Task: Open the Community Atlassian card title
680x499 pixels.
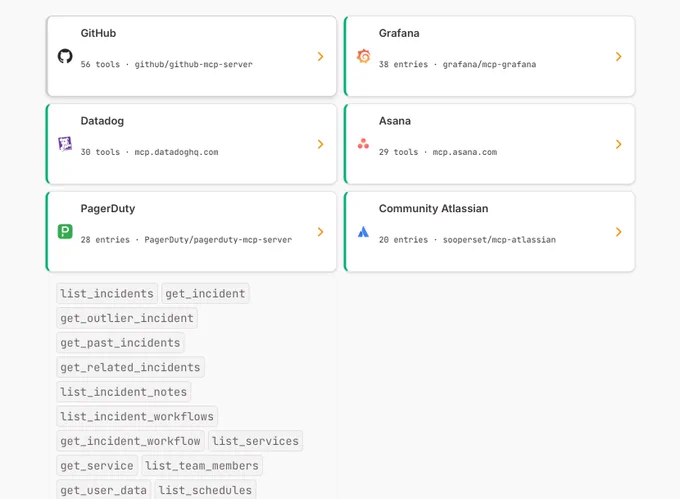Action: tap(434, 209)
